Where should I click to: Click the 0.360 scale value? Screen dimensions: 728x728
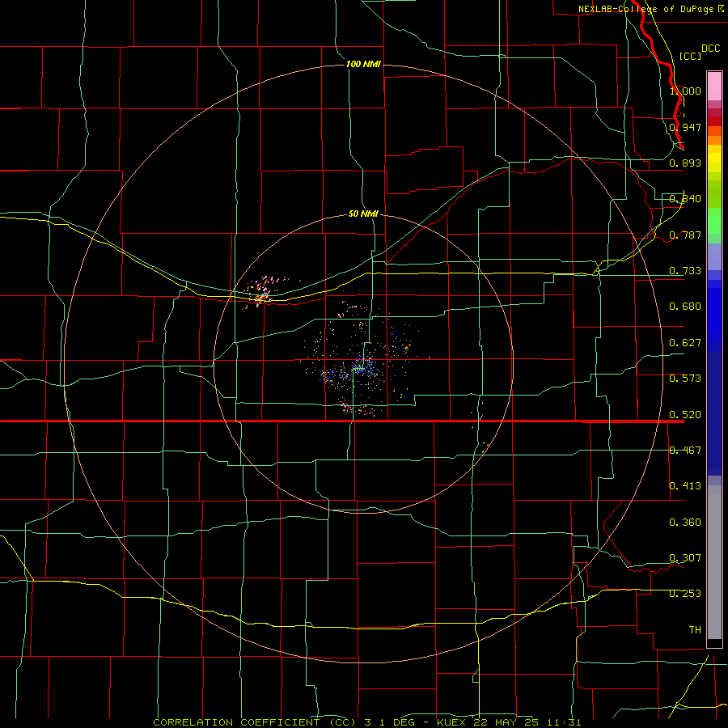point(685,523)
